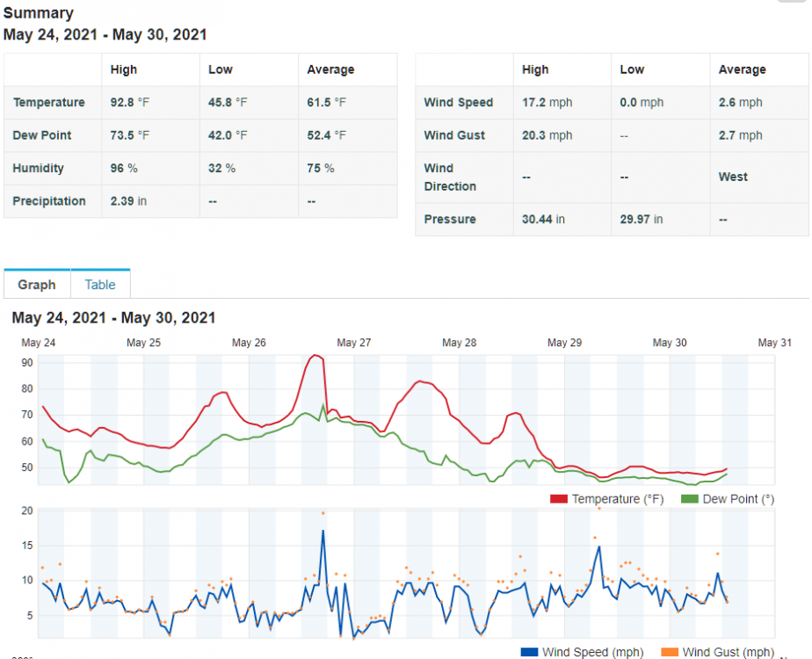Click the green Dew Point legend swatch
812x659 pixels.
(x=690, y=499)
